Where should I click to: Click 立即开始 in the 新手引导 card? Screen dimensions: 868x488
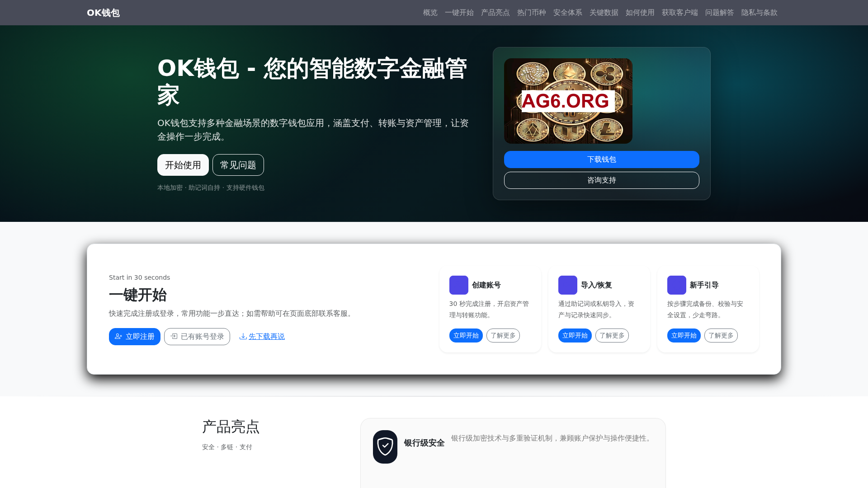684,336
